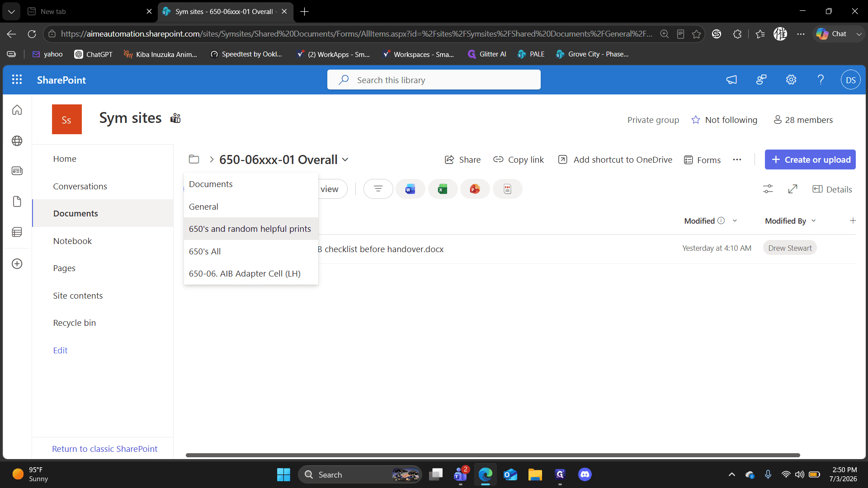
Task: Click the megaphone feedback icon
Action: [731, 80]
